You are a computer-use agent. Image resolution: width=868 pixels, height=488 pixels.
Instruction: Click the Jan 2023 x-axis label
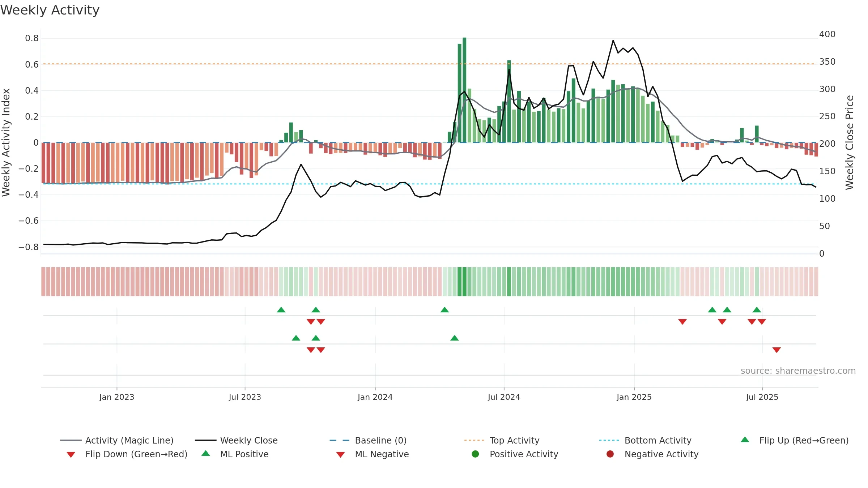(117, 397)
